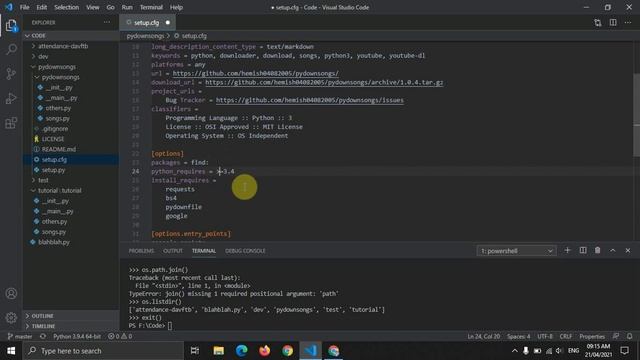This screenshot has width=640, height=360.
Task: Close the terminal panel
Action: 628,250
